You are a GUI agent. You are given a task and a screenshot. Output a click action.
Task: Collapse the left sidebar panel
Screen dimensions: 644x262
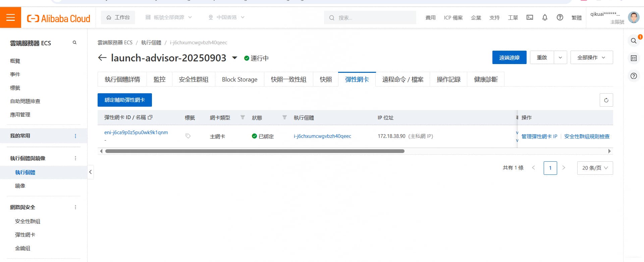90,172
